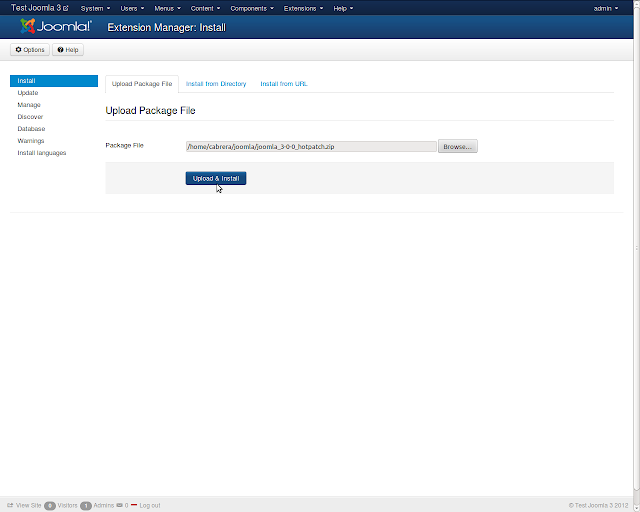The image size is (640, 512).
Task: Click the View Site link in the footer
Action: click(29, 505)
